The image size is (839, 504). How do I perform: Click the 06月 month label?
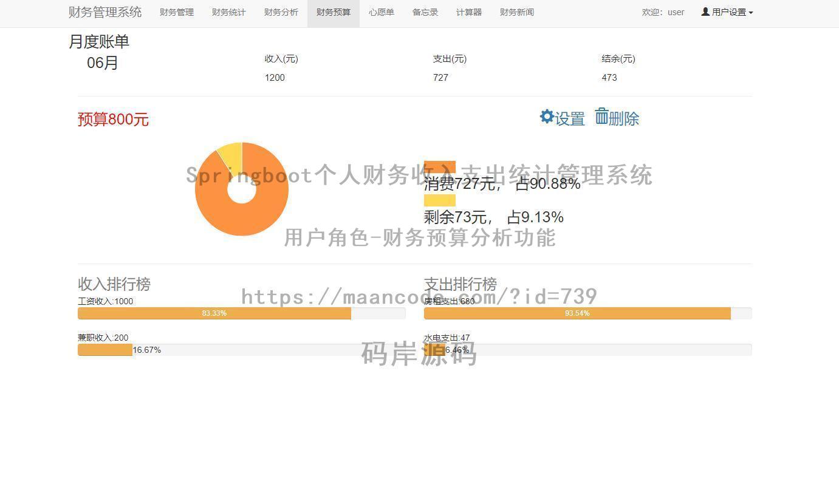[102, 63]
